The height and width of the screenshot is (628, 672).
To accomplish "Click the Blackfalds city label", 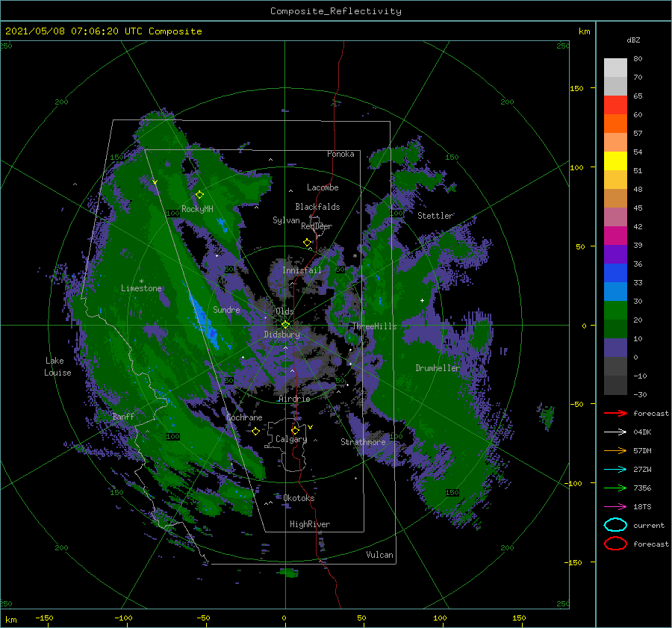I will [x=317, y=207].
